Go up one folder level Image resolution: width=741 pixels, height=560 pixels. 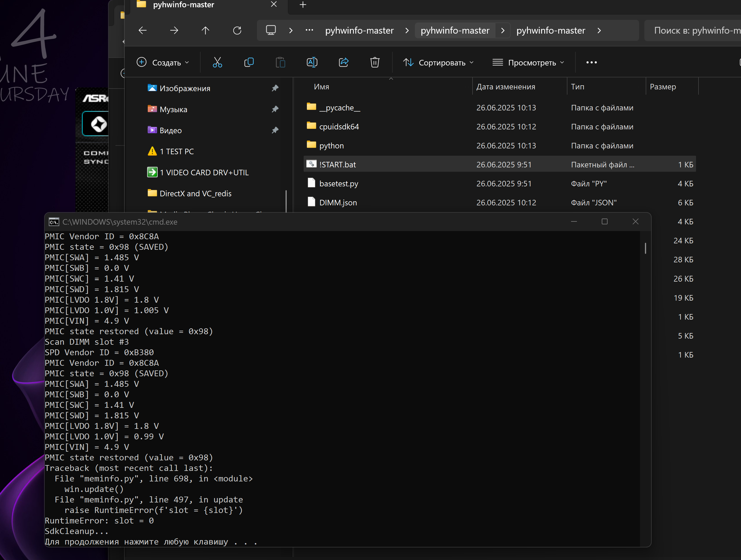pyautogui.click(x=205, y=30)
